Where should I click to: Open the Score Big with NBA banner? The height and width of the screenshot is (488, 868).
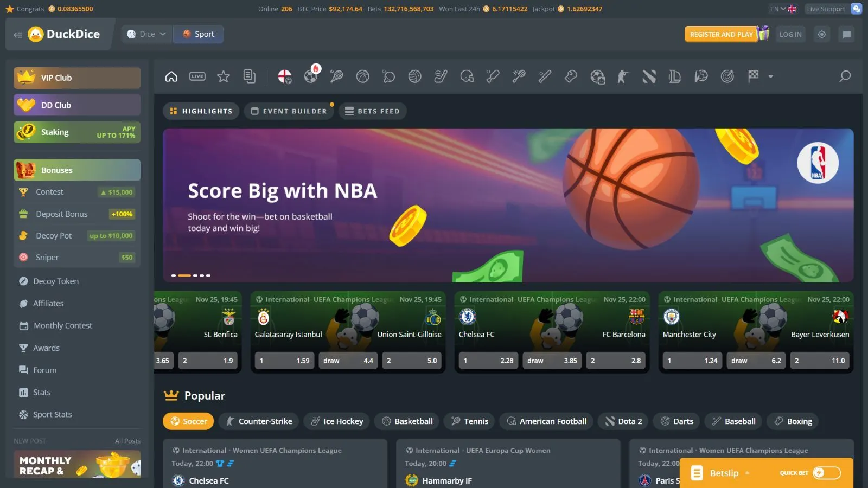pyautogui.click(x=508, y=206)
